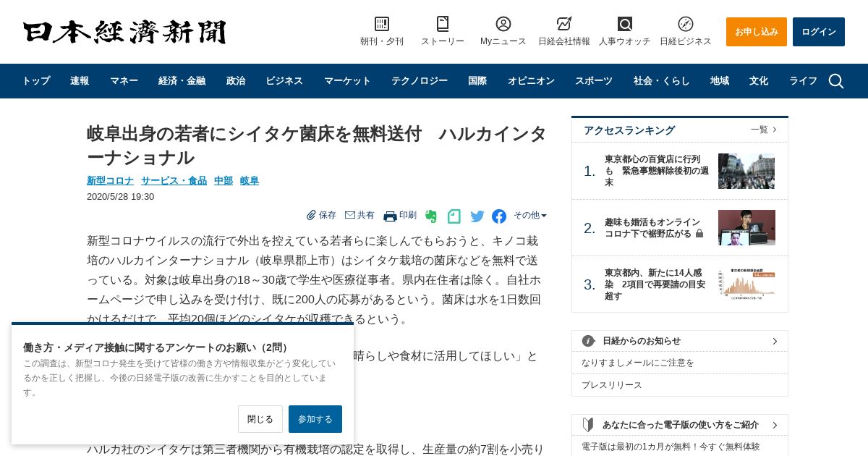This screenshot has height=456, width=868.
Task: Expand the その他 share dropdown
Action: point(530,215)
